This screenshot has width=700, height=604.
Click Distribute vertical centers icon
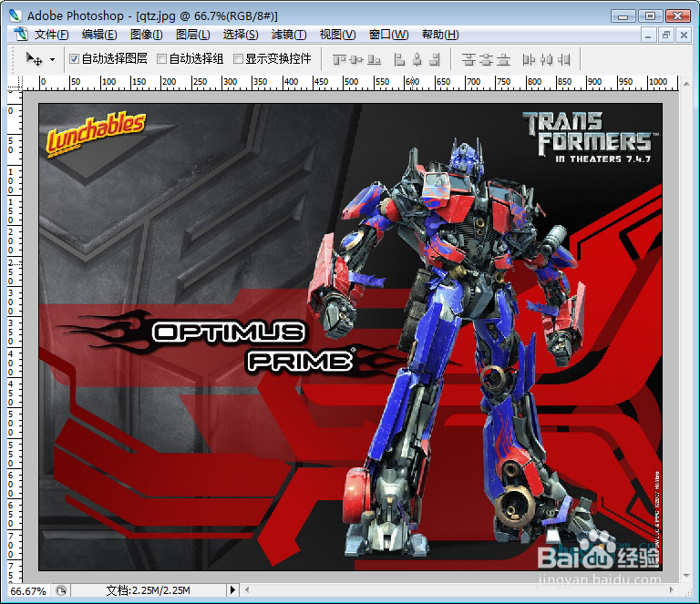(486, 59)
